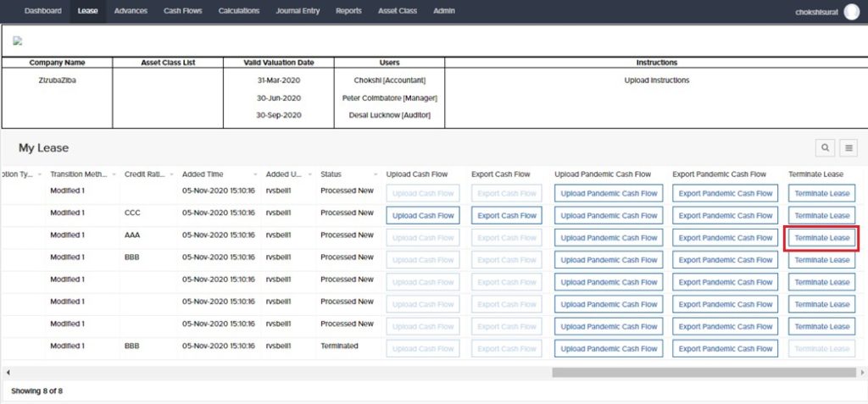Click Upload Cash Flow for the CCC row
Viewport: 868px width, 404px height.
pos(423,215)
